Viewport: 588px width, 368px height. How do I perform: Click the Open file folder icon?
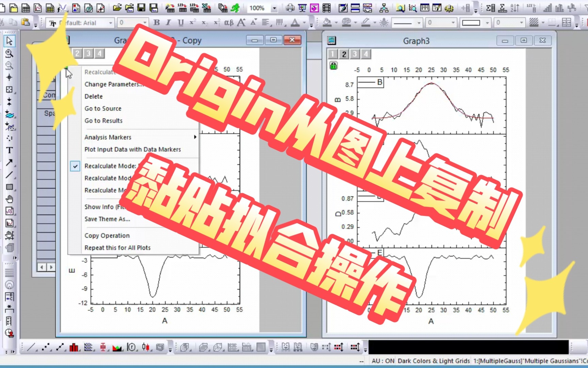pyautogui.click(x=117, y=7)
